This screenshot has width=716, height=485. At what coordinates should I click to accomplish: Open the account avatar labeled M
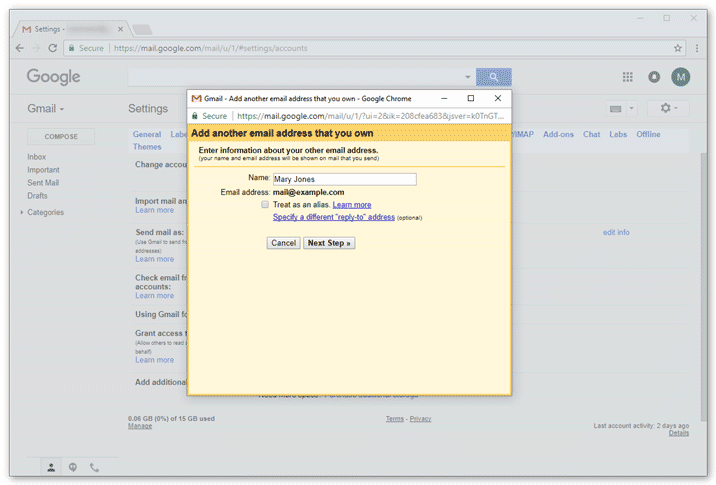pos(681,77)
